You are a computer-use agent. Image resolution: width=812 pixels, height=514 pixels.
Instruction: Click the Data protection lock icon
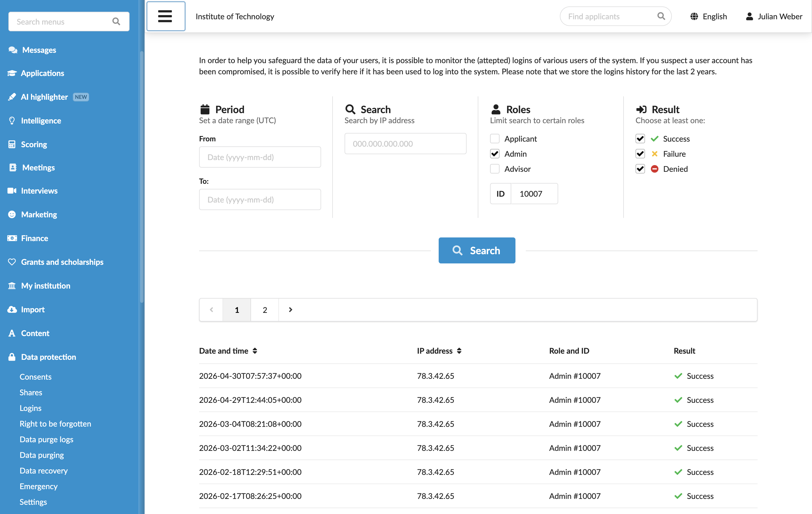tap(12, 356)
